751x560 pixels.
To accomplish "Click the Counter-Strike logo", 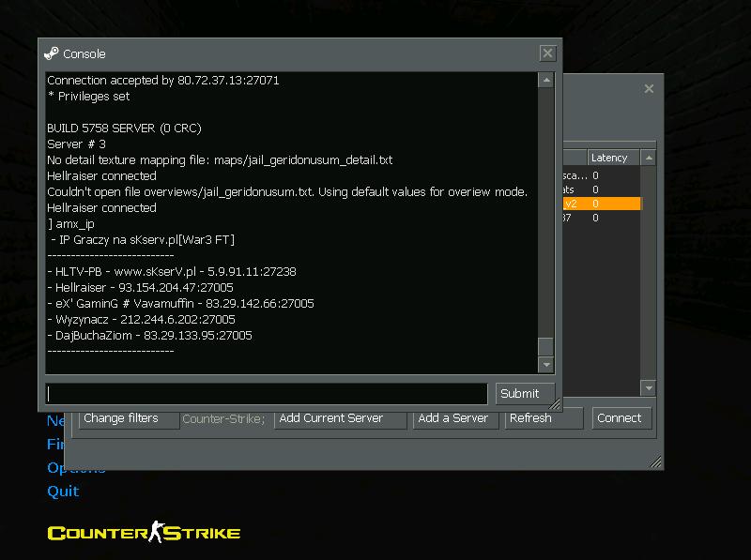I will click(x=144, y=532).
